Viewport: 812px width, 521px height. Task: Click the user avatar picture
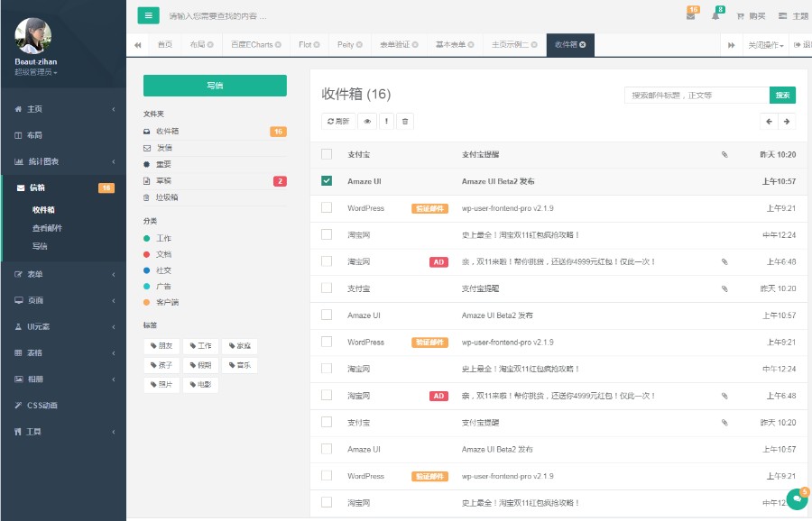tap(33, 36)
